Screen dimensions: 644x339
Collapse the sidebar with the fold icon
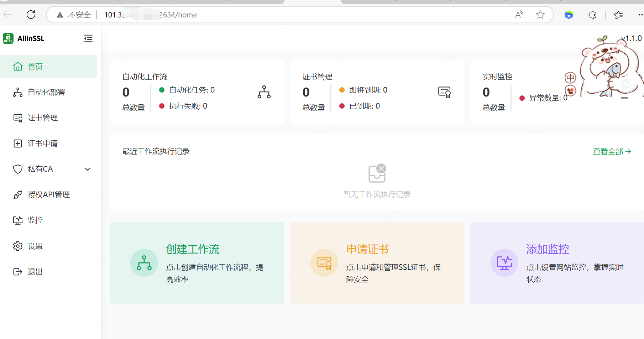(x=88, y=38)
